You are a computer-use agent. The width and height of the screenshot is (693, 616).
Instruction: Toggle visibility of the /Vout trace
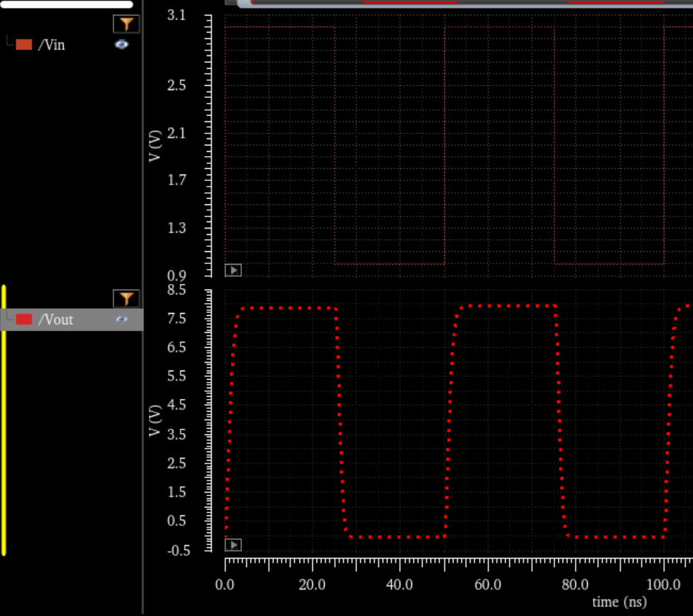[122, 319]
